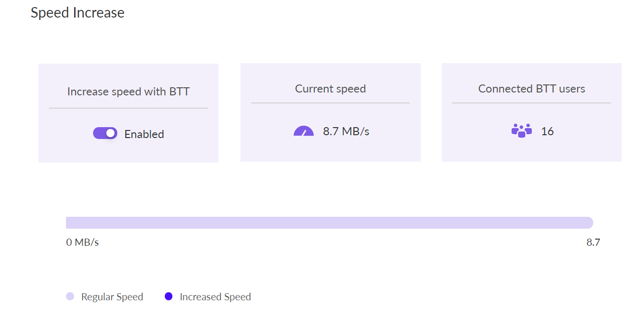Viewport: 644px width, 315px height.
Task: Click the 0 MB/s minimum label
Action: (x=83, y=242)
